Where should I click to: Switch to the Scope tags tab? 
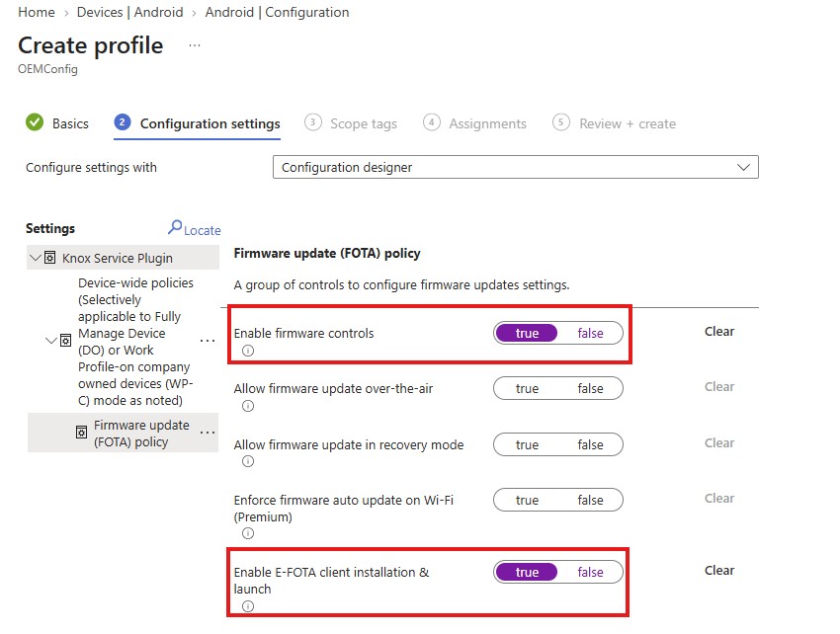coord(351,123)
